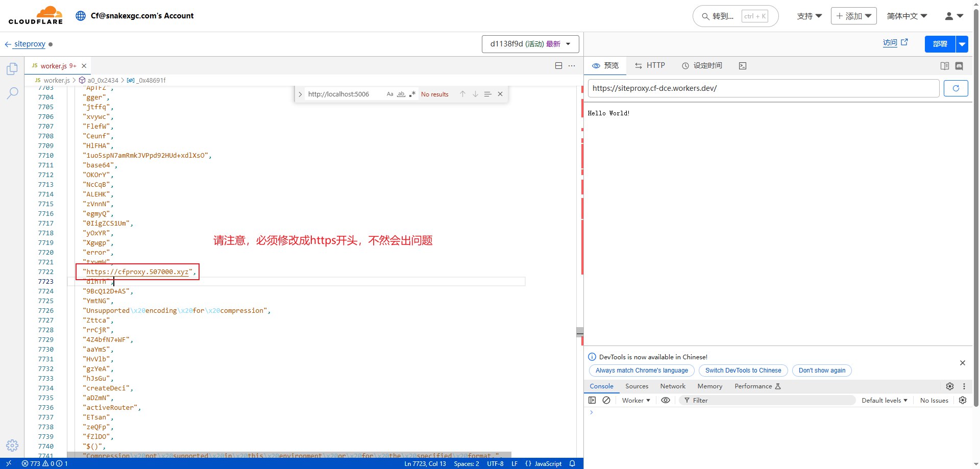
Task: Click Don't show again
Action: point(822,371)
